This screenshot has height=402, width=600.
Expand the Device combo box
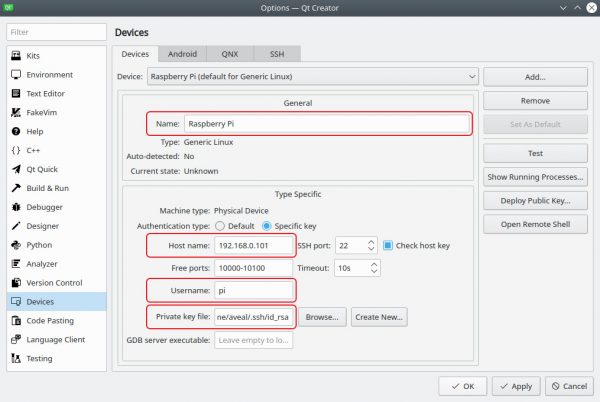tap(313, 76)
